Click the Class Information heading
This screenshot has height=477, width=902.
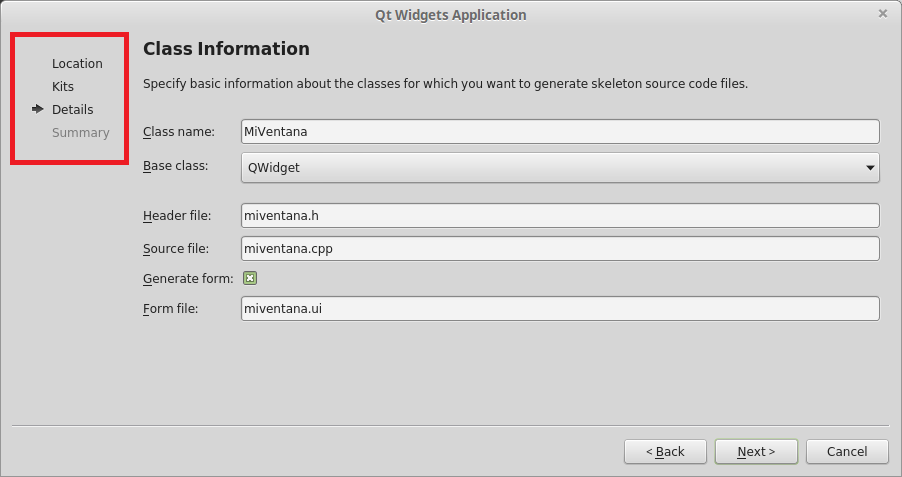[x=226, y=49]
